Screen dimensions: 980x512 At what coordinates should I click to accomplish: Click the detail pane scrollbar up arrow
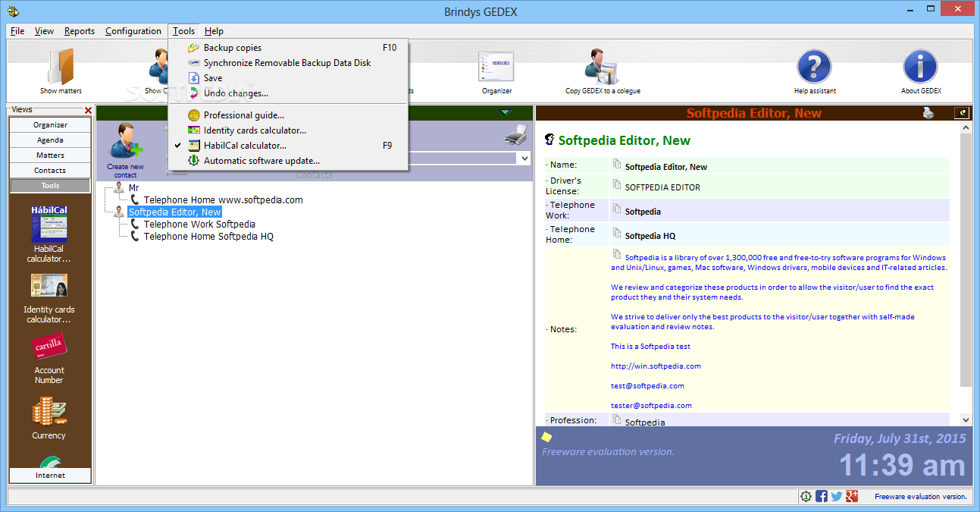[966, 129]
